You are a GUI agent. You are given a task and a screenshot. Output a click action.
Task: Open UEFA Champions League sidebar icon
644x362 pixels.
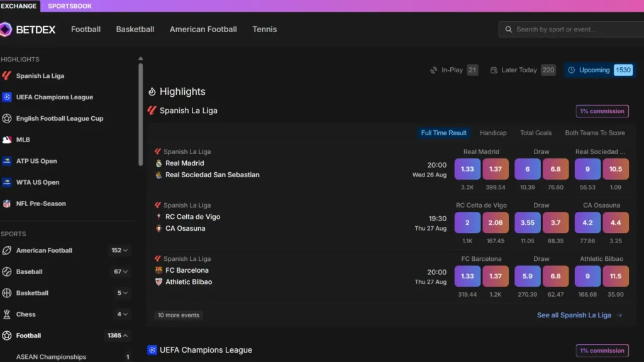coord(6,97)
